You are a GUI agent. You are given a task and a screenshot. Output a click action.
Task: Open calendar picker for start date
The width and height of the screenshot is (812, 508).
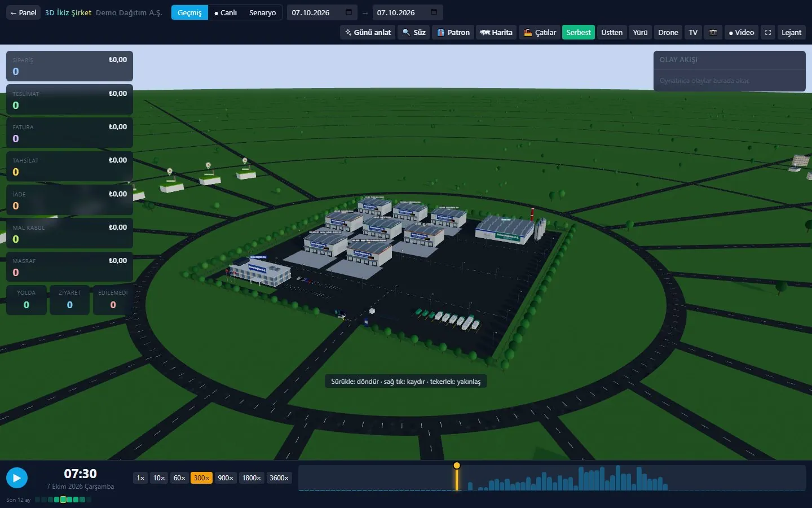point(348,12)
